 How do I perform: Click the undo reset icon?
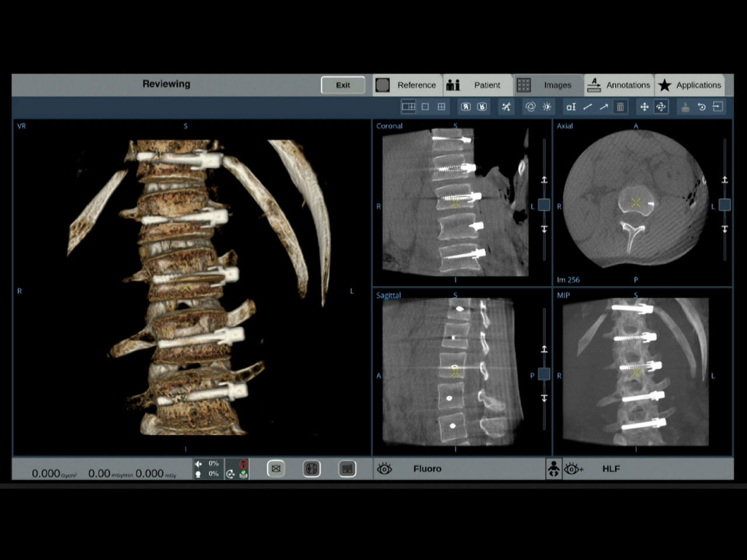click(701, 107)
